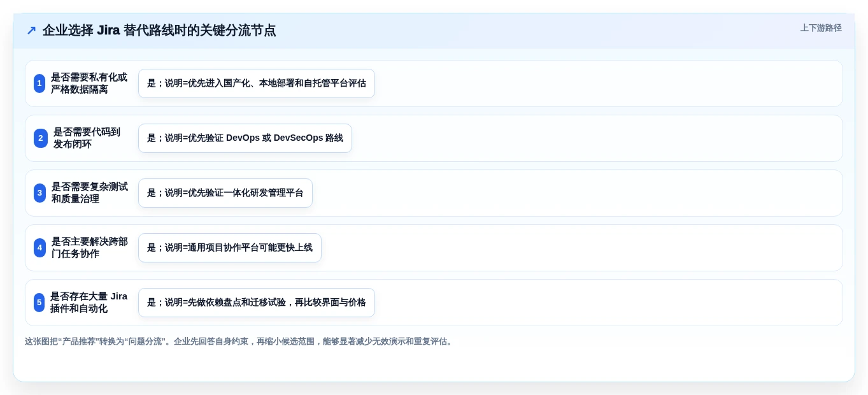Select the question 是否主要解决跨部门任务协作
868x395 pixels.
pos(90,248)
